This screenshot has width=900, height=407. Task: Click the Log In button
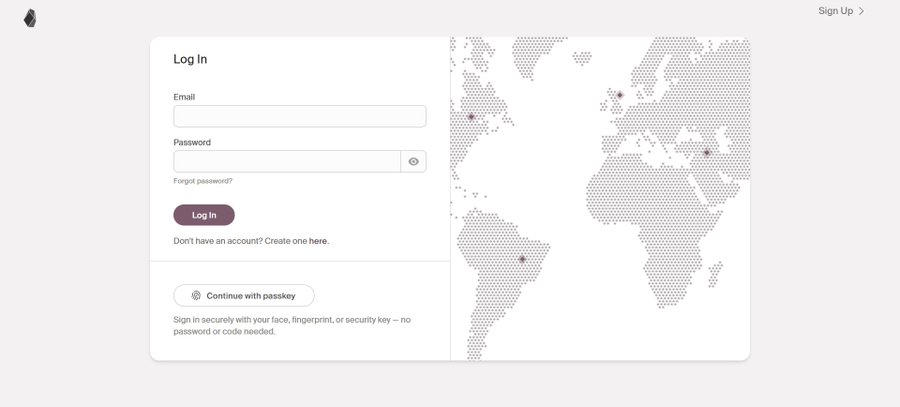point(204,215)
